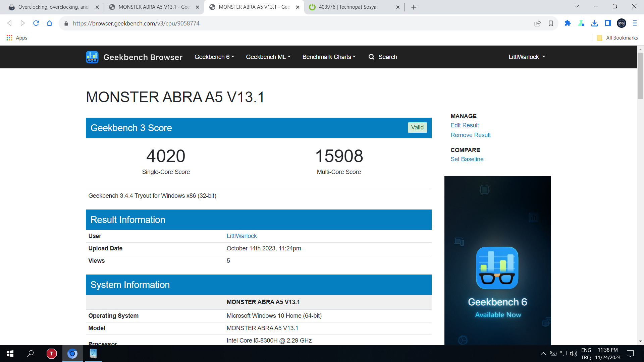
Task: Click the Geekbench Browser logo icon
Action: pos(92,57)
